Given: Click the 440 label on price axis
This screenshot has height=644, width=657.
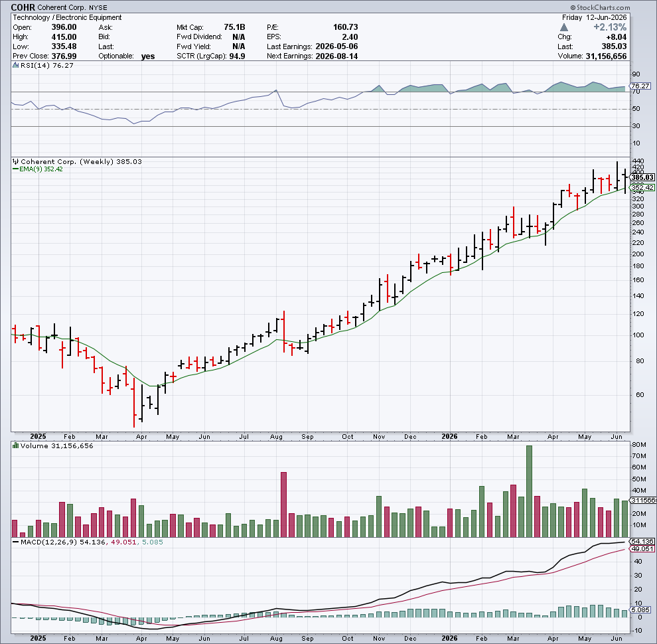Looking at the screenshot, I should tap(638, 161).
